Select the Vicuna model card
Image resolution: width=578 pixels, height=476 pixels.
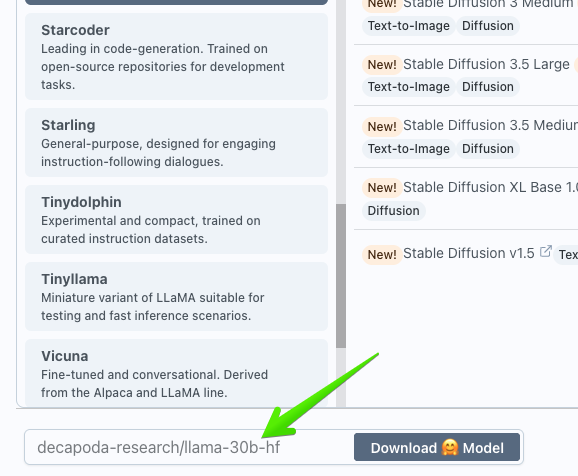point(176,373)
